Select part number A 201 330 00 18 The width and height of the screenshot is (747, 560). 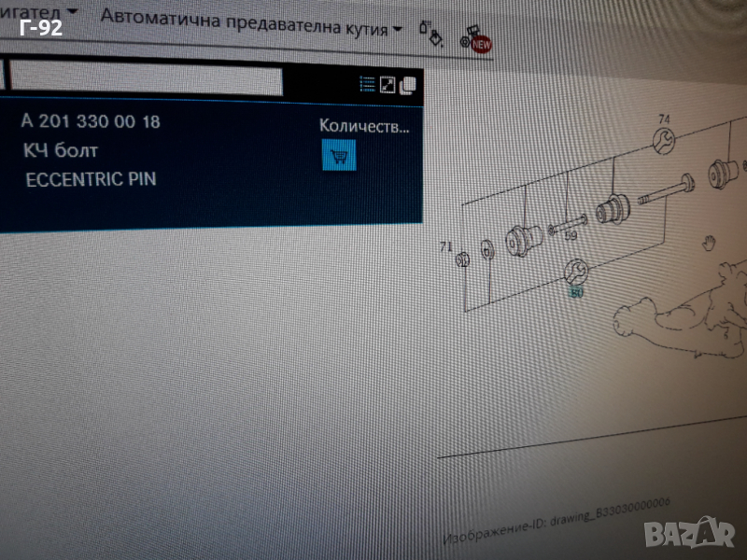point(90,121)
